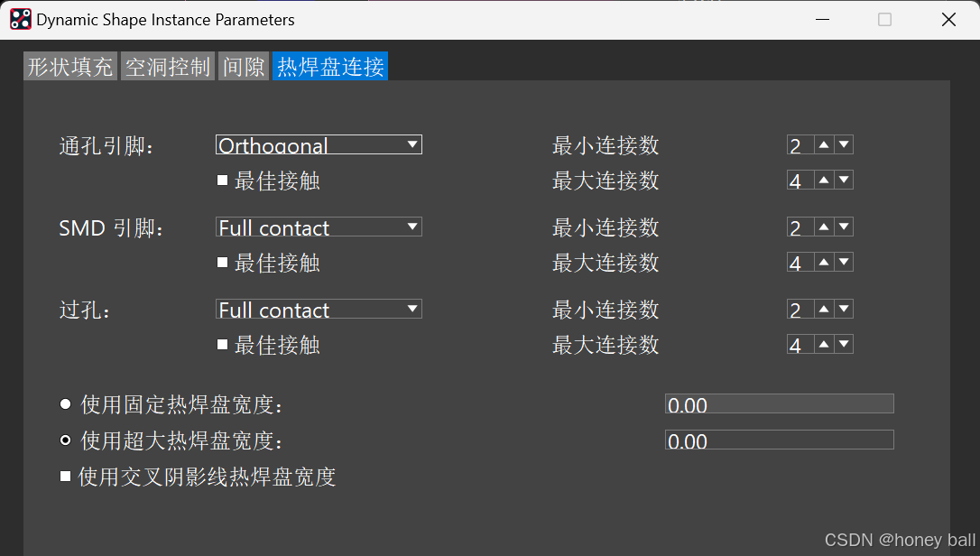Decrease SMD 引脚 最大连接数 with down arrow
980x556 pixels.
844,263
